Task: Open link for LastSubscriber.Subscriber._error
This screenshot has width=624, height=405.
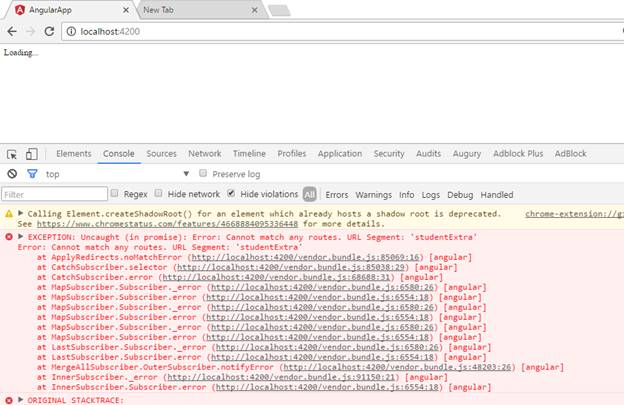Action: click(x=327, y=347)
